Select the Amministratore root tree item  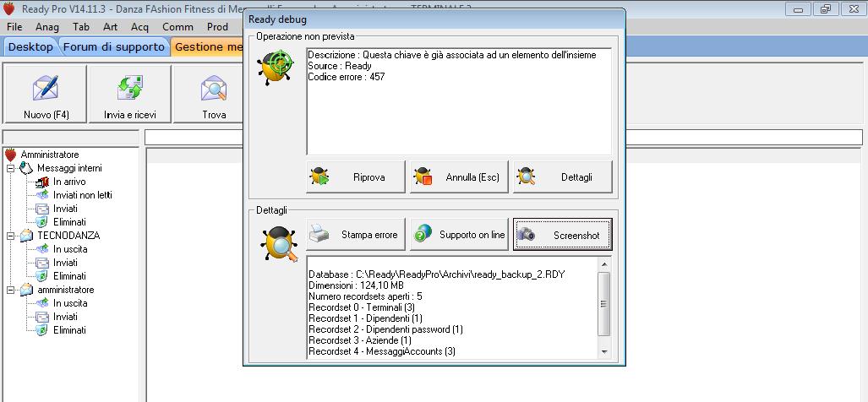click(x=50, y=155)
